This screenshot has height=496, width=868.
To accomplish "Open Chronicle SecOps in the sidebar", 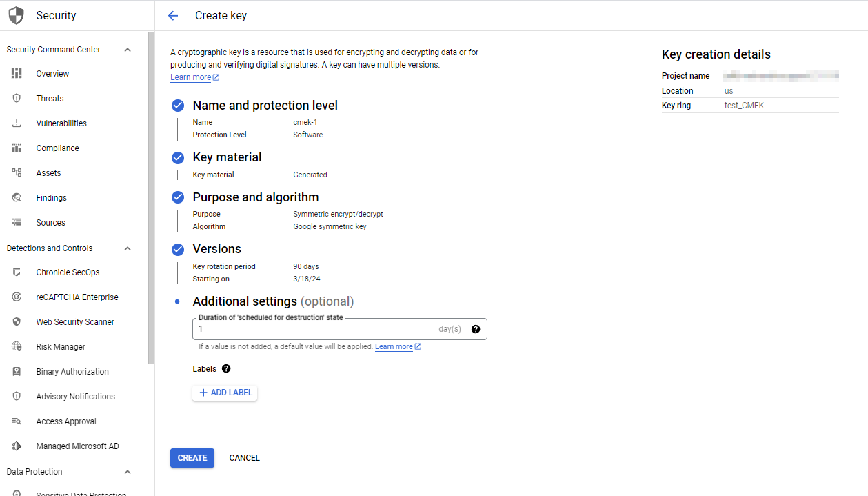I will click(68, 272).
